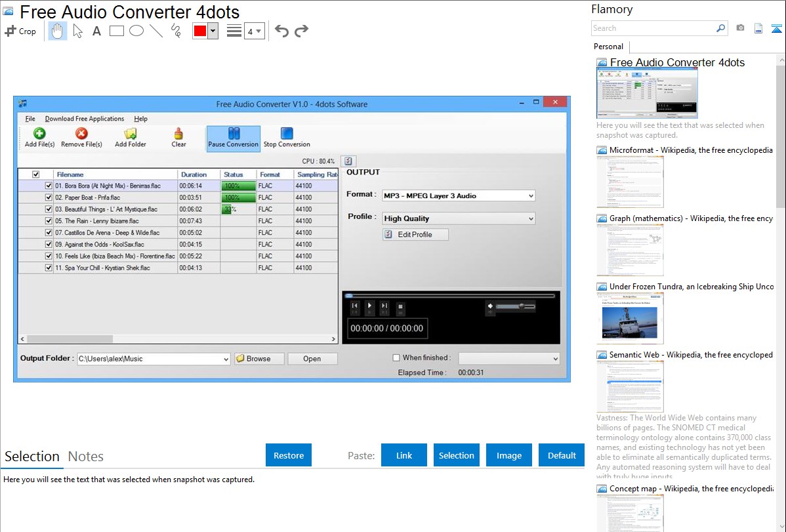
Task: Uncheck the Bora Bora file checkbox
Action: pos(49,186)
